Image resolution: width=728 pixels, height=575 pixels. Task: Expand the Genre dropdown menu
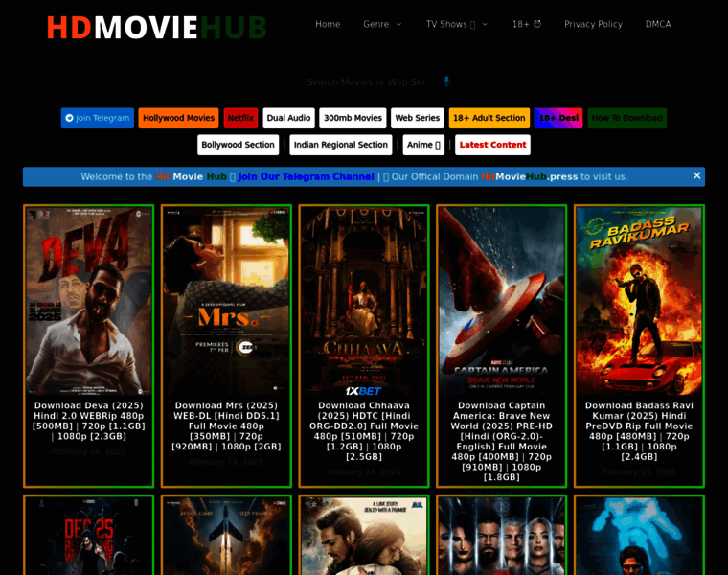(382, 24)
